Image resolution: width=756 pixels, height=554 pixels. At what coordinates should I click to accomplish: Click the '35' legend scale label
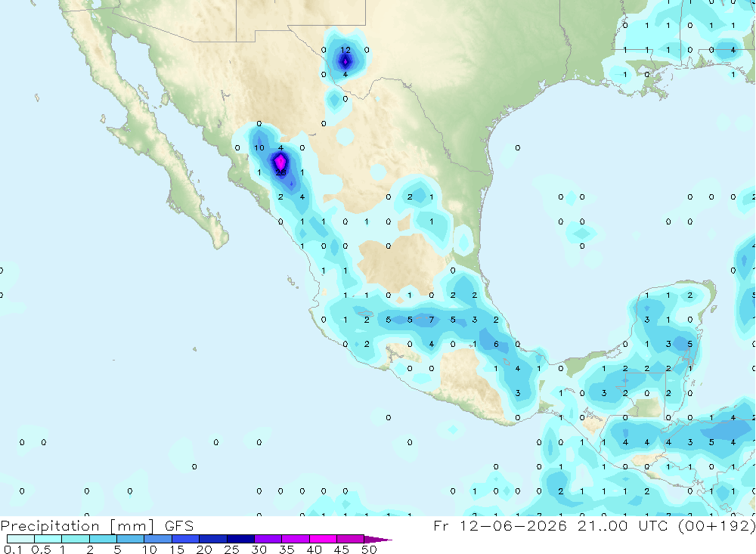coord(287,549)
